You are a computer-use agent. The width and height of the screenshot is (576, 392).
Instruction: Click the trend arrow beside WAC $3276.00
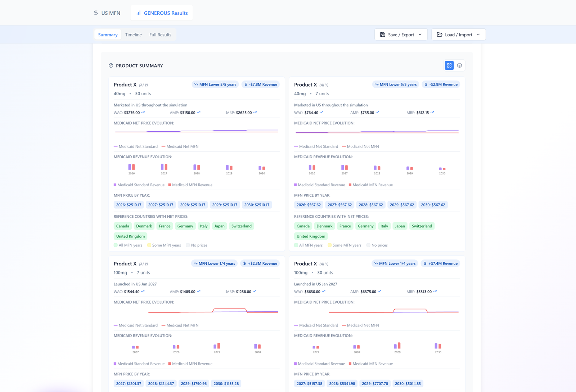pos(143,112)
